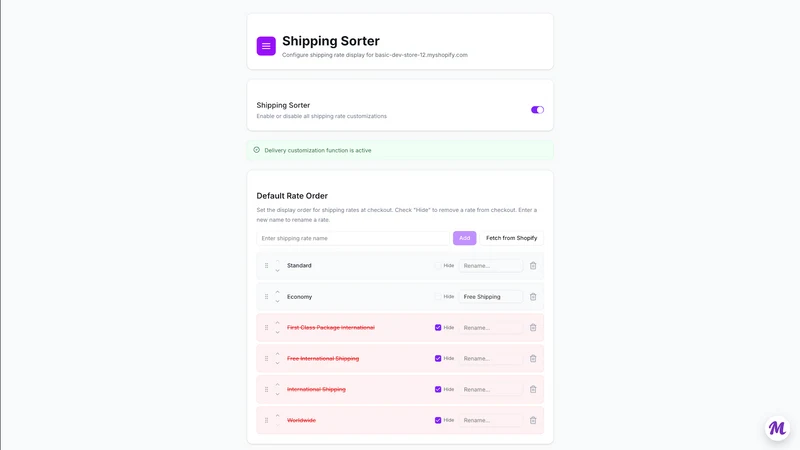Click Rename field in Standard row
800x450 pixels.
click(x=491, y=266)
